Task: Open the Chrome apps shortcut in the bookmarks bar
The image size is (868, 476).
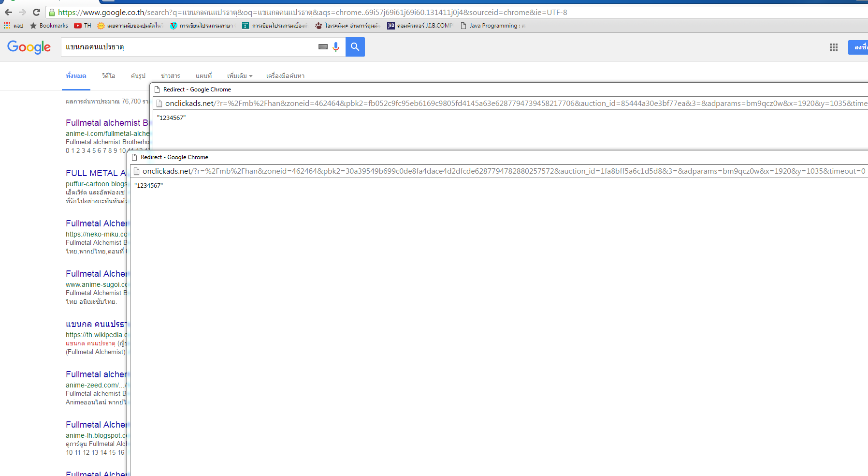Action: click(x=14, y=26)
